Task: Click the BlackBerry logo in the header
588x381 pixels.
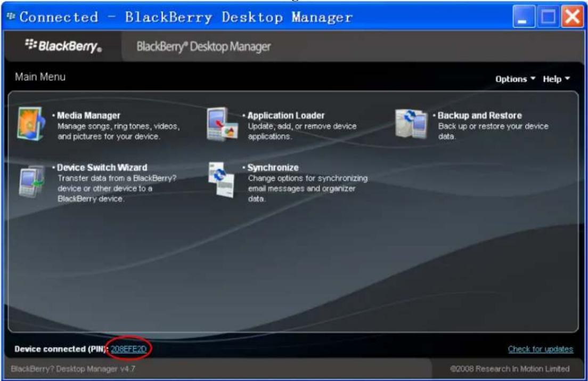Action: click(x=63, y=46)
